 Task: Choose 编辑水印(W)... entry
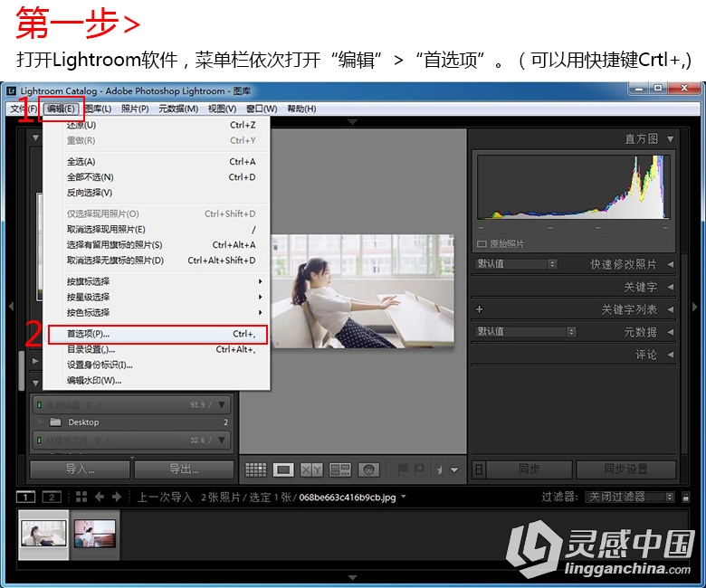pos(157,381)
